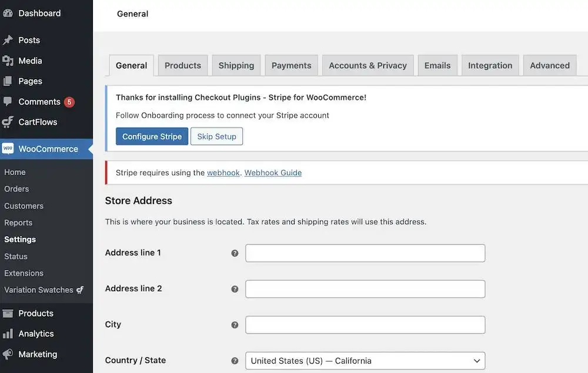Screen dimensions: 588x373
Task: Click the CartFlows logo icon
Action: pyautogui.click(x=8, y=122)
